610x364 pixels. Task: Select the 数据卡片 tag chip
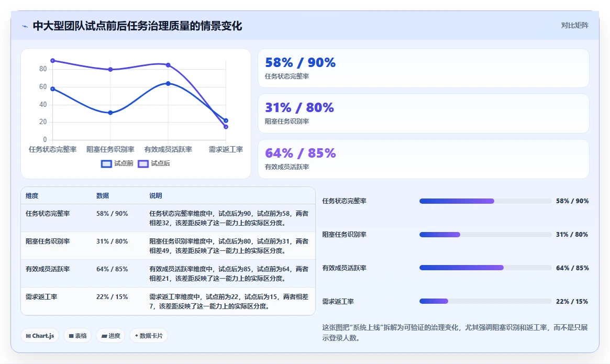click(149, 336)
